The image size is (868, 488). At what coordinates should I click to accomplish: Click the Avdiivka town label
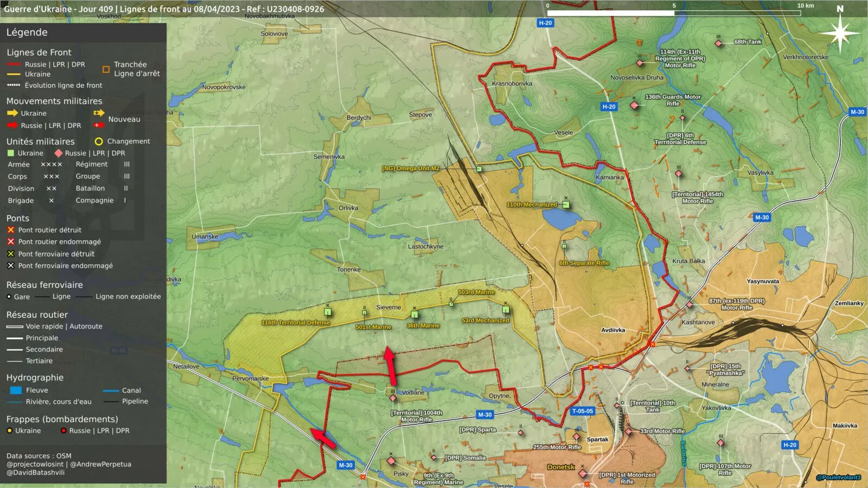click(613, 330)
